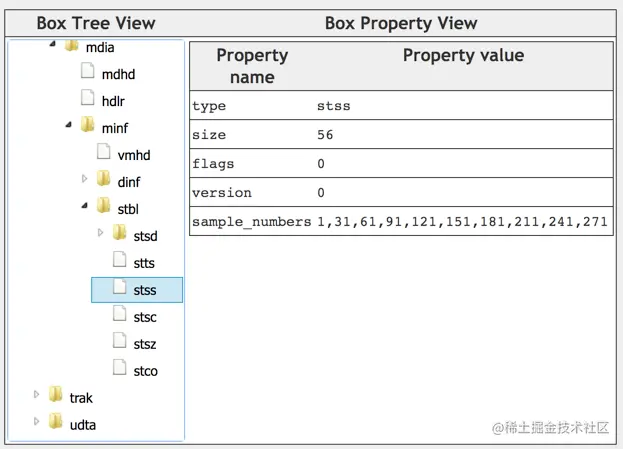Select the hdlr box label
The image size is (623, 449).
(113, 101)
